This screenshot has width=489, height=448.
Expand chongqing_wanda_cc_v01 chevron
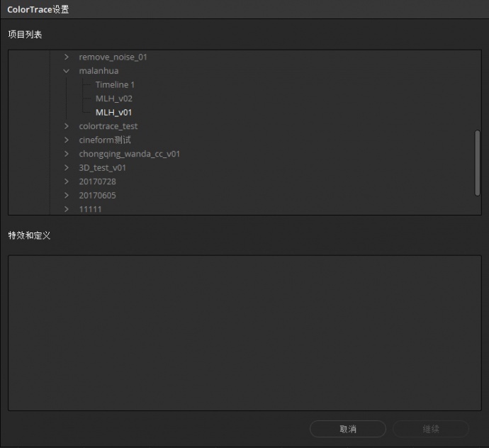[x=66, y=154]
